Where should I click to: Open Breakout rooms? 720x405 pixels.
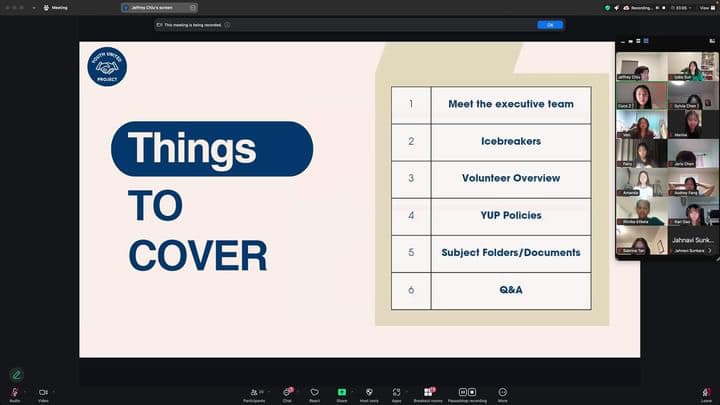pyautogui.click(x=428, y=392)
